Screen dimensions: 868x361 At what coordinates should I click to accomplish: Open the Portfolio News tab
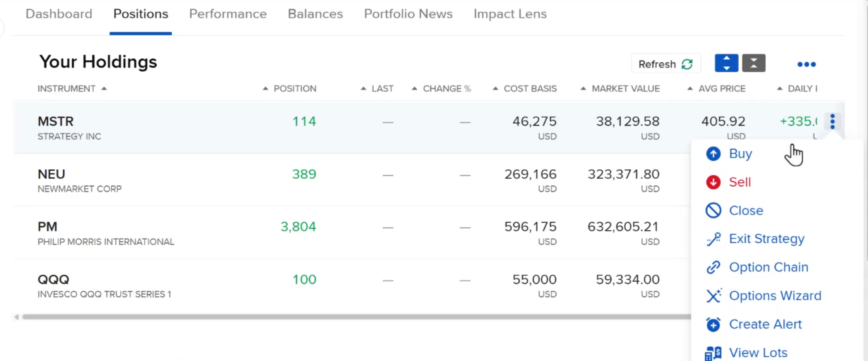(408, 14)
